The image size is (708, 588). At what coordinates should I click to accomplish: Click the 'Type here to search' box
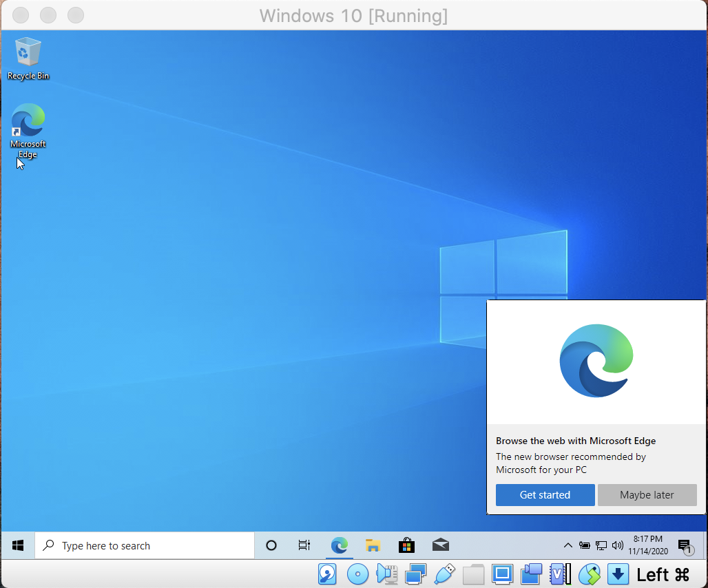click(145, 545)
